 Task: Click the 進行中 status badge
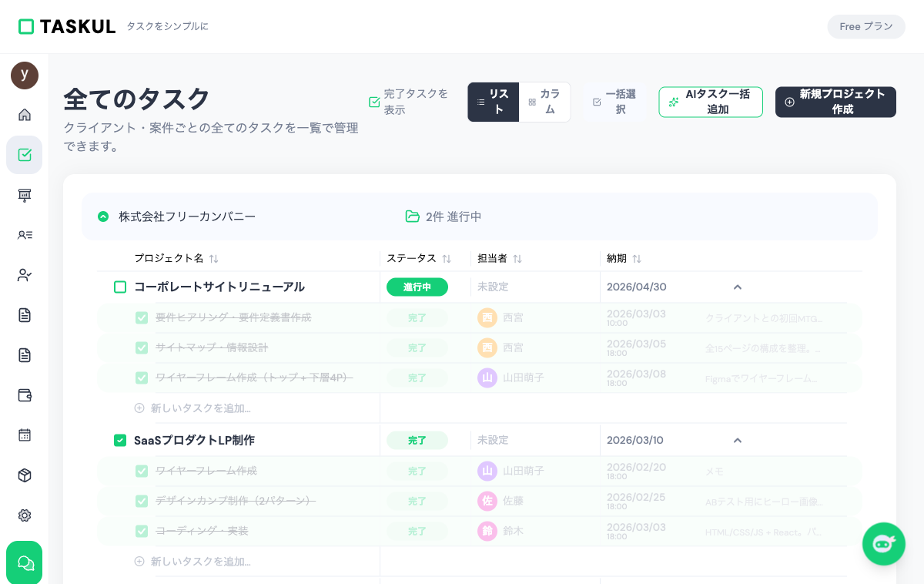(x=417, y=287)
